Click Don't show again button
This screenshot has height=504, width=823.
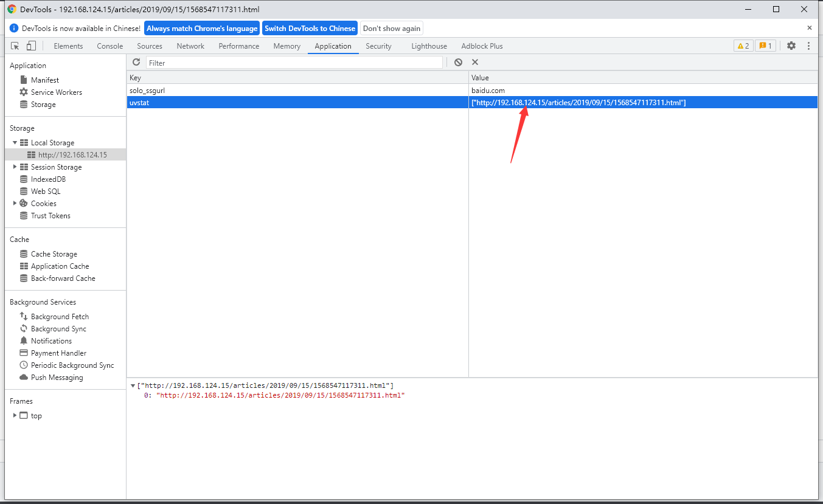tap(392, 29)
